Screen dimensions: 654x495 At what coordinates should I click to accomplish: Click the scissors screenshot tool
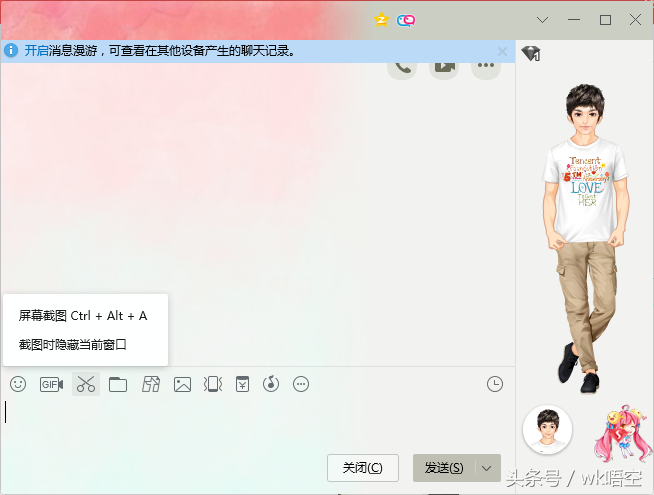(x=86, y=384)
